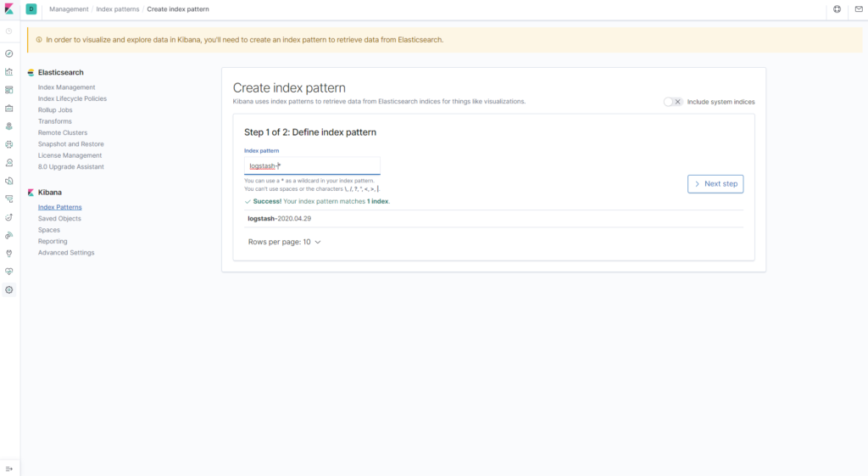Click Elasticsearch section logo icon
This screenshot has width=868, height=476.
tap(31, 73)
